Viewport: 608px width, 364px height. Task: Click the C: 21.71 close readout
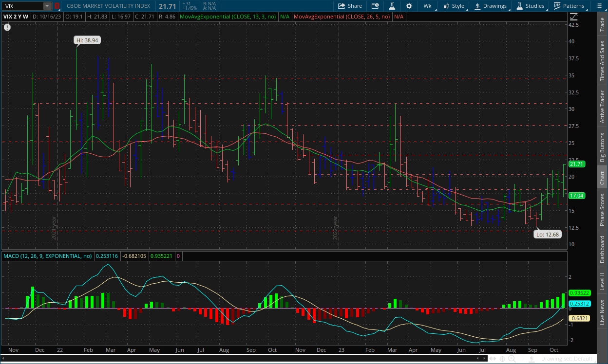(145, 17)
